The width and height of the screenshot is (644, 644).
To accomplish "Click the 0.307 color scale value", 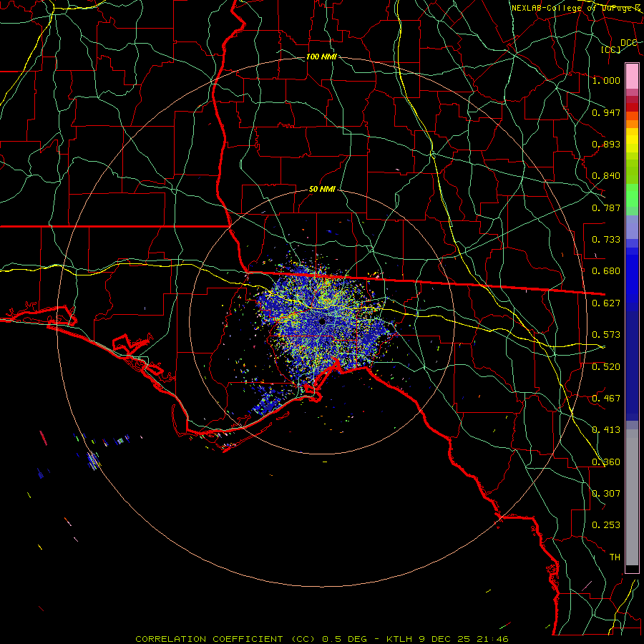I will [x=606, y=494].
